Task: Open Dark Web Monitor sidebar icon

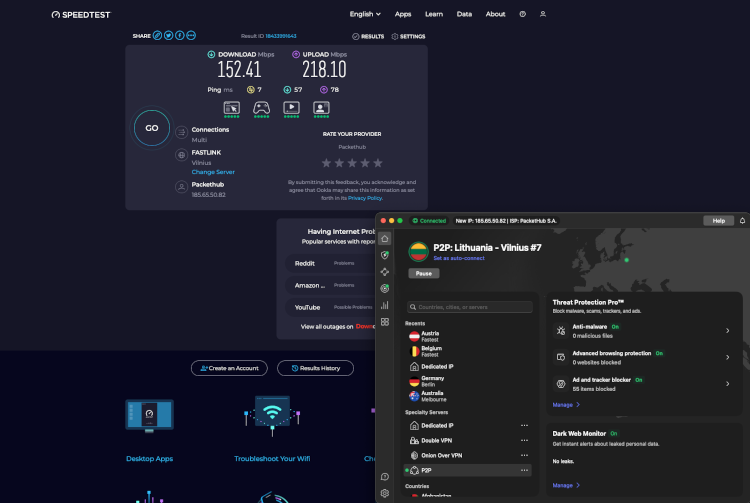Action: (385, 288)
